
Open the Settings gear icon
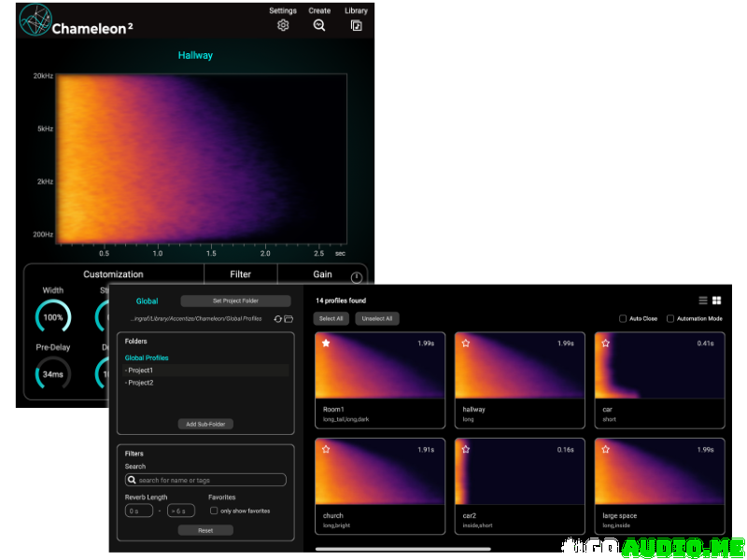coord(283,26)
